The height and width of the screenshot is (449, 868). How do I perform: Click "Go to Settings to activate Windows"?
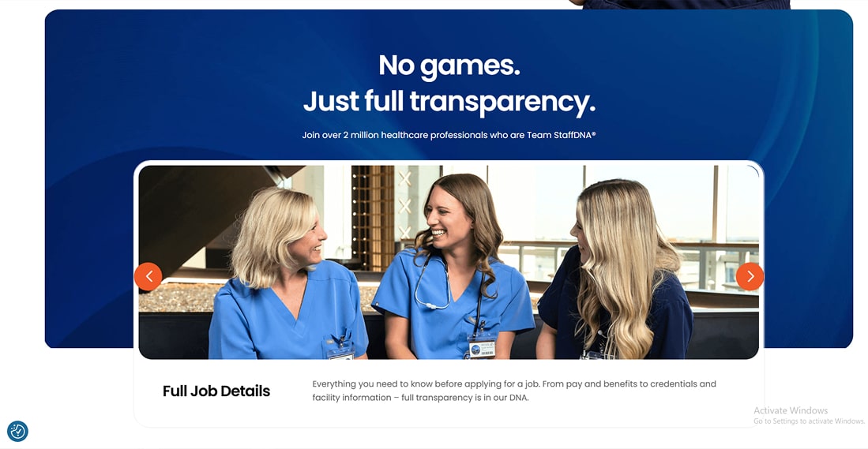pyautogui.click(x=809, y=421)
